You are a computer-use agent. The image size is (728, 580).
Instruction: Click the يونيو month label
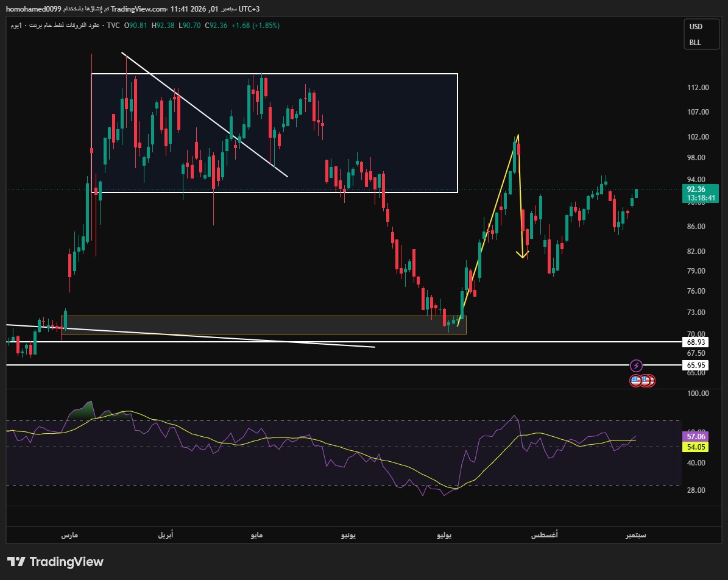348,535
